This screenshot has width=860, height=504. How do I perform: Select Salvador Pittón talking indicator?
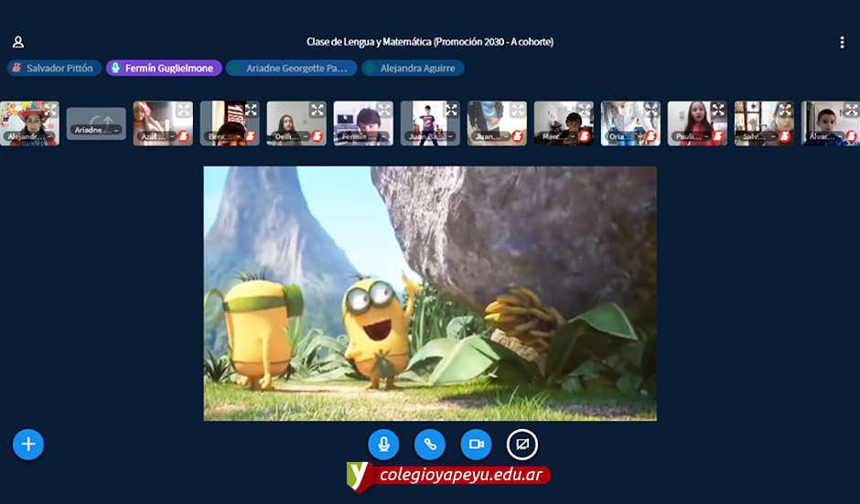click(x=52, y=69)
